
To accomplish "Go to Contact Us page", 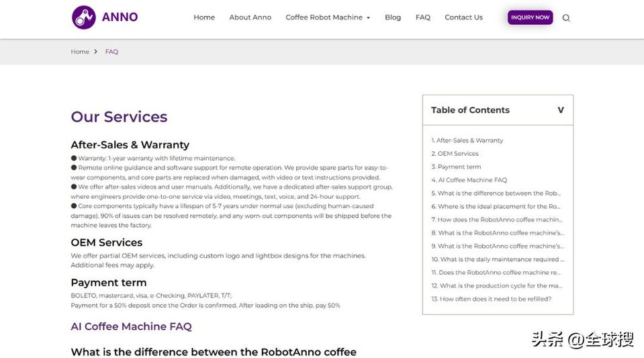I will point(463,17).
